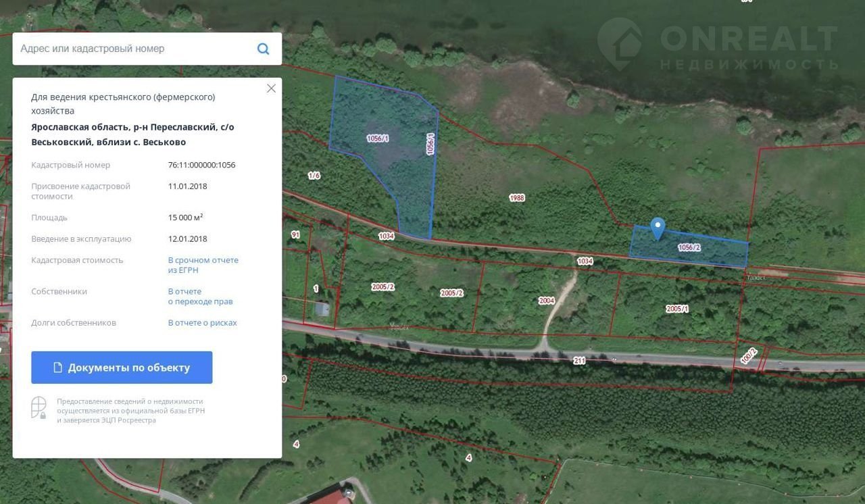This screenshot has width=865, height=504.
Task: Click the road label 211
Action: [x=579, y=361]
